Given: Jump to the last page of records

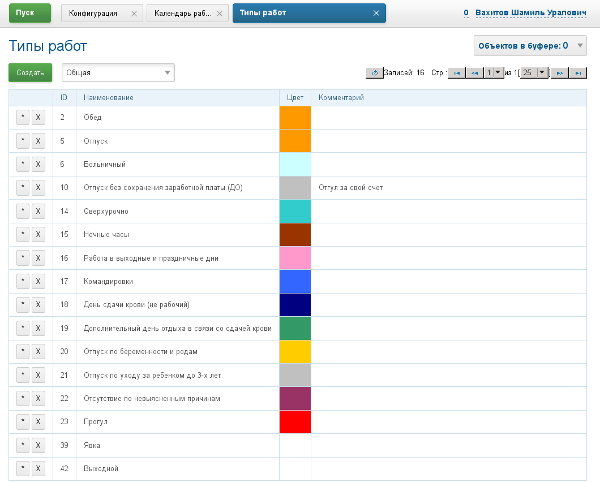Looking at the screenshot, I should click(578, 73).
